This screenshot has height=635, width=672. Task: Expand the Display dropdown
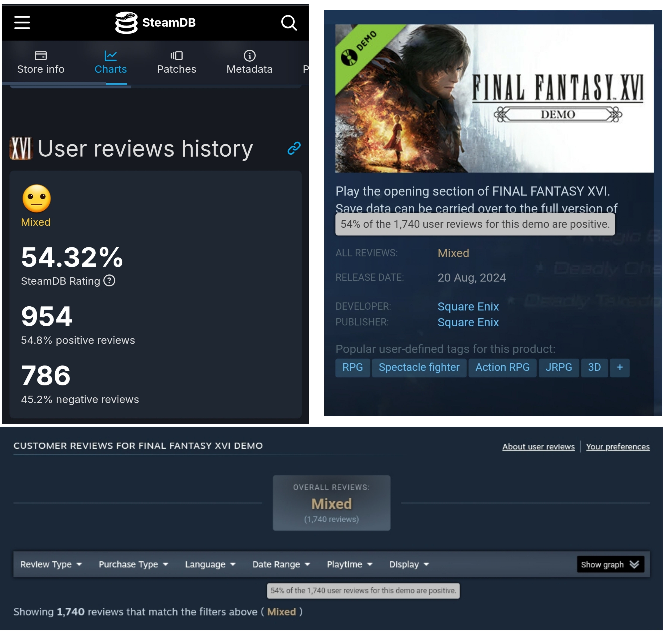point(409,564)
